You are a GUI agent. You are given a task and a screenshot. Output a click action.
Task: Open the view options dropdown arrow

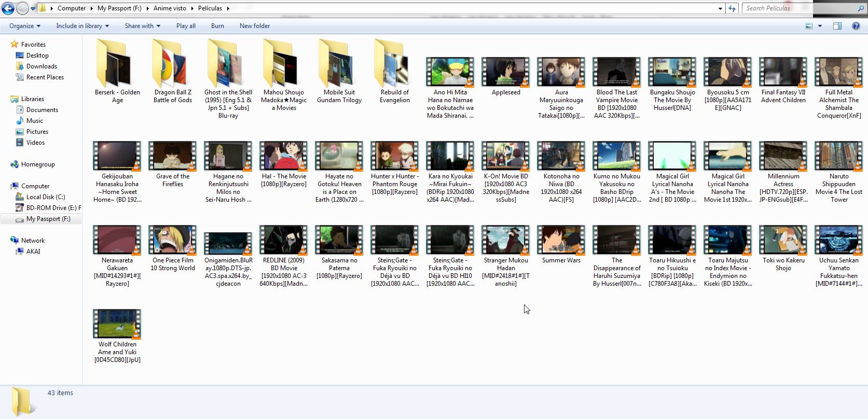point(820,26)
